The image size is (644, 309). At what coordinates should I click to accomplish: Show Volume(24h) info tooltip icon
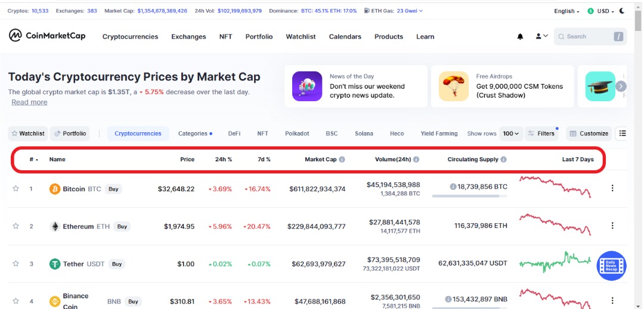click(x=416, y=160)
